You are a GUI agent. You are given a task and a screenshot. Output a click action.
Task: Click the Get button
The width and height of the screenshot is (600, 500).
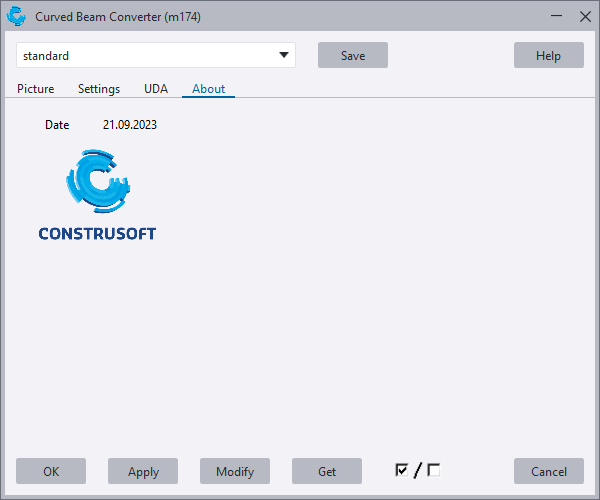pos(327,471)
